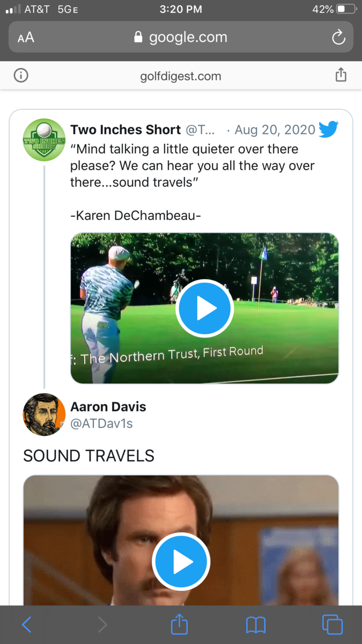Open the Twitter bird logo
Image resolution: width=362 pixels, height=644 pixels.
(x=328, y=129)
